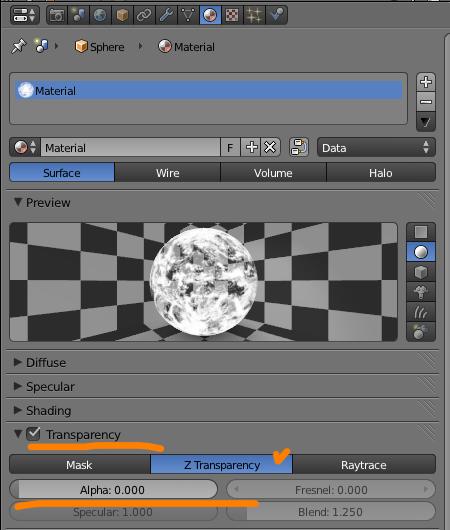Open the Texture properties checker icon

coord(232,15)
